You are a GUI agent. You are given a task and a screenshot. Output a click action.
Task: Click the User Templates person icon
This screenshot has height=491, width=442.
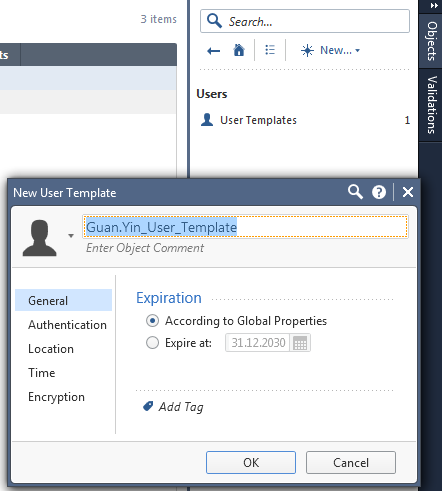tap(207, 120)
